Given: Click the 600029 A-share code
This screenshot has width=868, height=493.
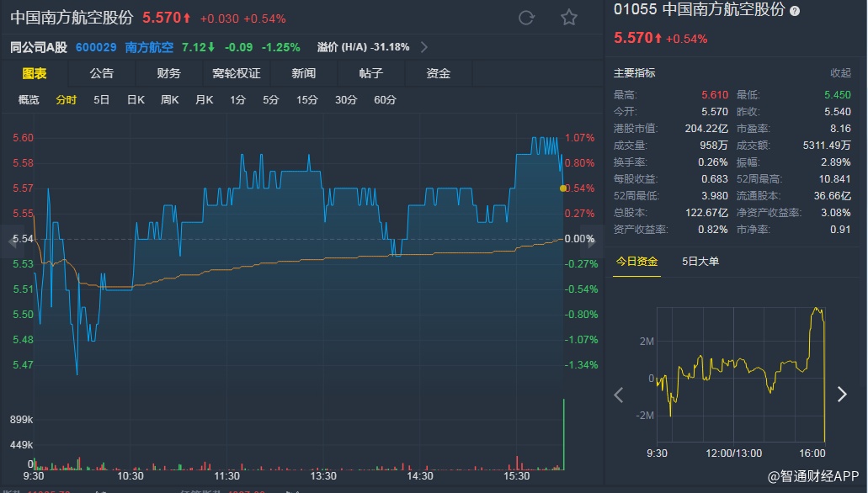Looking at the screenshot, I should pos(96,47).
